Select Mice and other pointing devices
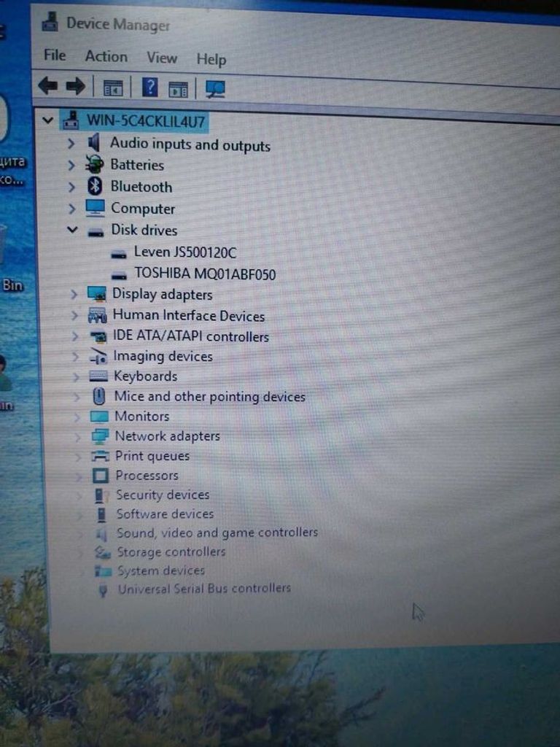The image size is (560, 747). [209, 397]
